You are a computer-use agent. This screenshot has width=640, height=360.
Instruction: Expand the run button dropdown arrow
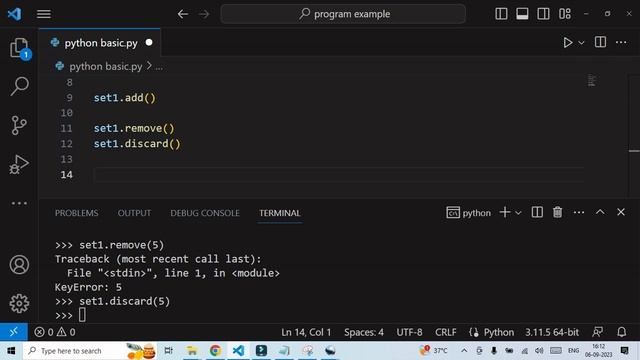[581, 42]
